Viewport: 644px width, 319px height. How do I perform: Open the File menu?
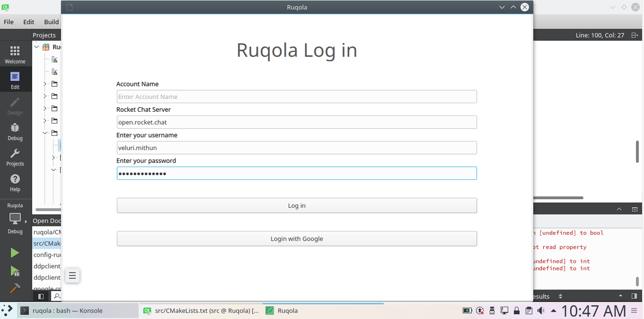tap(9, 22)
